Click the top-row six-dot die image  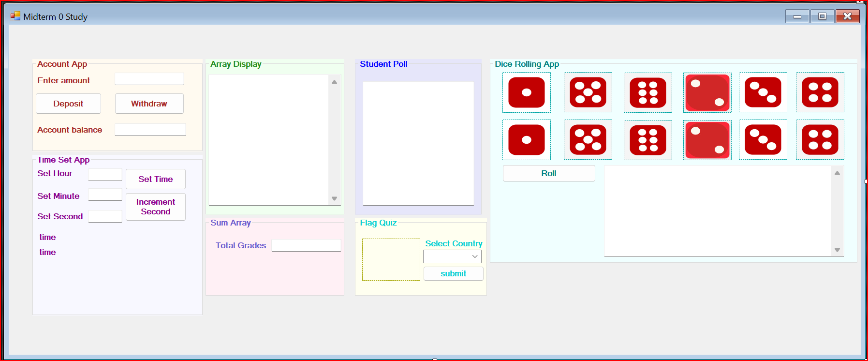(x=648, y=93)
